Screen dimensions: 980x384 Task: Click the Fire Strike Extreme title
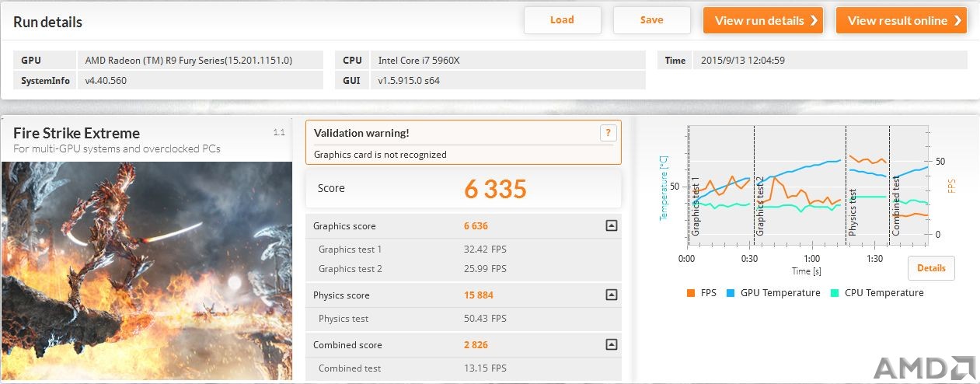point(77,133)
